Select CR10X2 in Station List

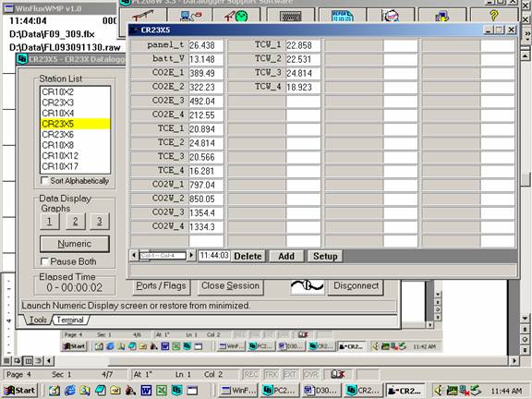click(x=76, y=91)
